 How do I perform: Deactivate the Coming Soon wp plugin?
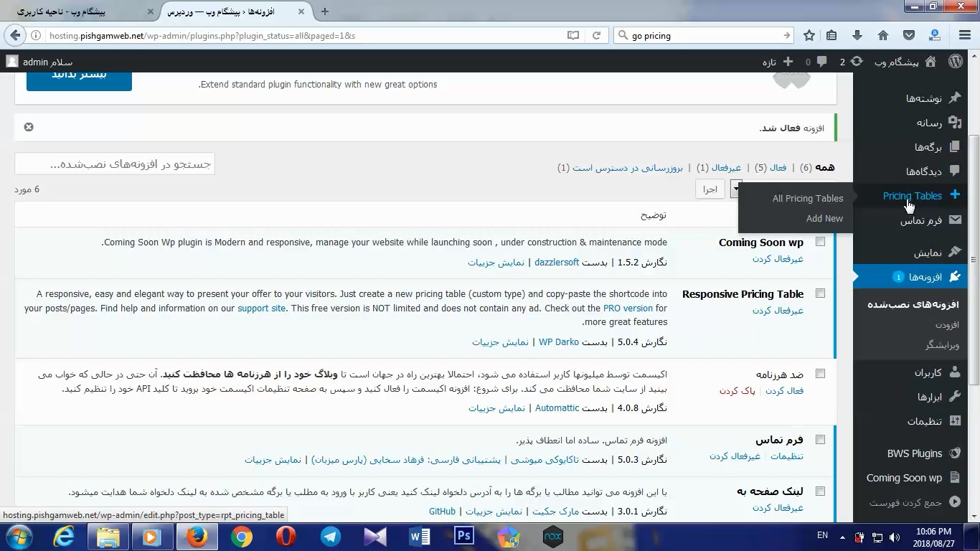(x=778, y=259)
